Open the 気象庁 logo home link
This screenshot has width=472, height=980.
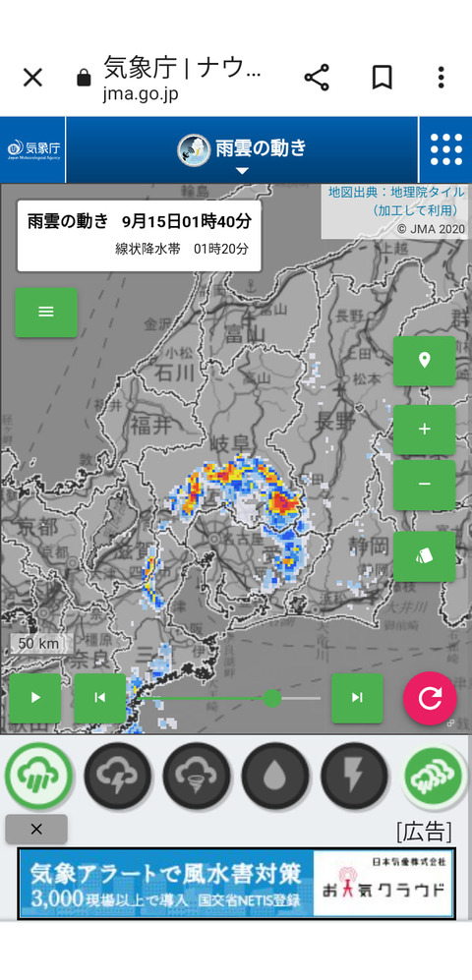coord(33,150)
